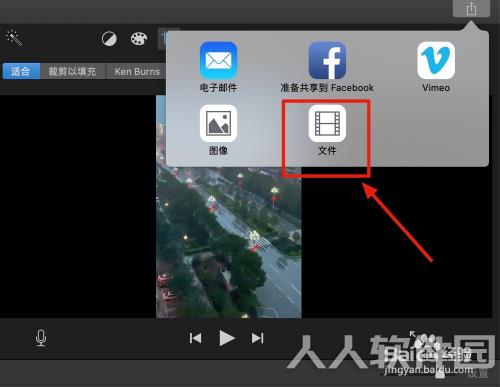The height and width of the screenshot is (387, 500).
Task: Switch to Ken Burns crop style
Action: 137,71
